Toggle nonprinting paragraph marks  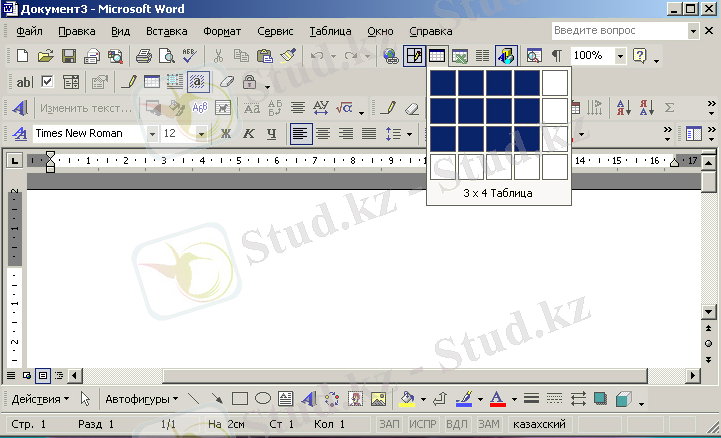coord(557,56)
